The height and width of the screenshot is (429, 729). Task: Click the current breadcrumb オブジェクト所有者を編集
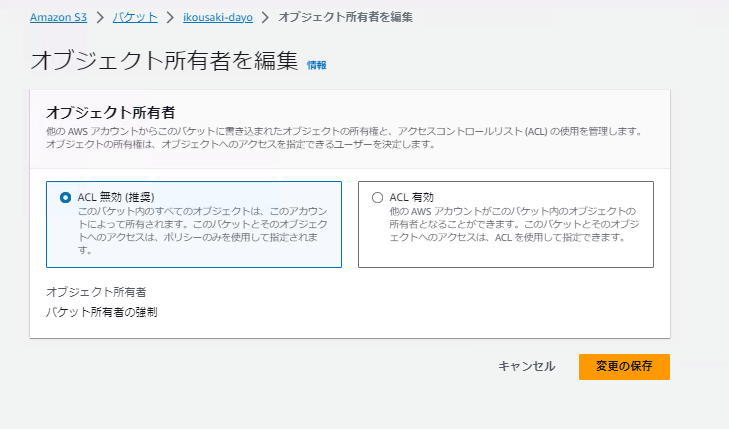pyautogui.click(x=345, y=18)
